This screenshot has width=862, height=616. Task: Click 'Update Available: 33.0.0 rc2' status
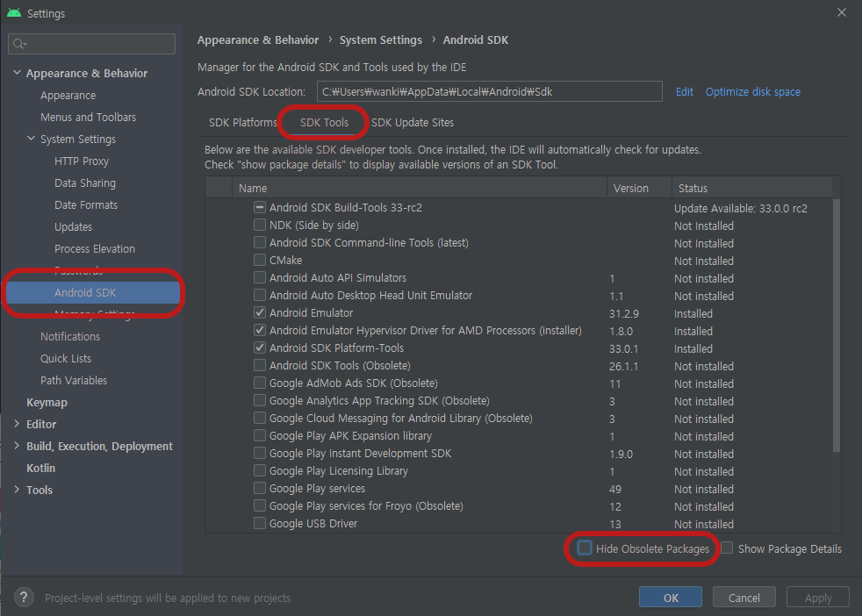pos(741,208)
